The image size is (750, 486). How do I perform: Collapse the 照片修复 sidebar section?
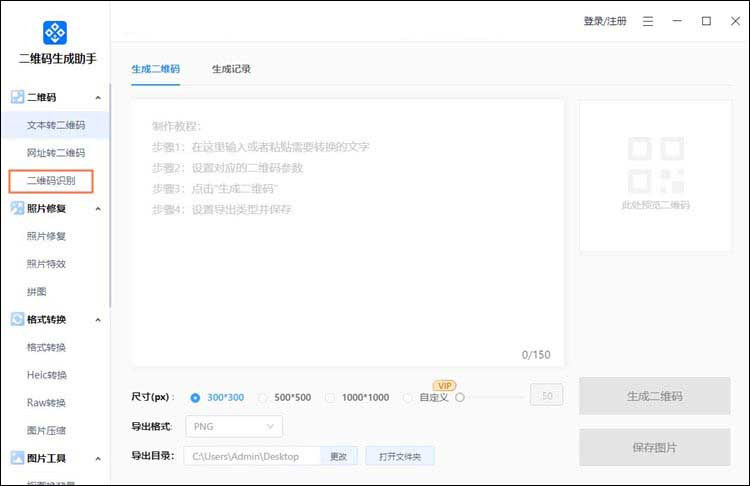[x=98, y=209]
